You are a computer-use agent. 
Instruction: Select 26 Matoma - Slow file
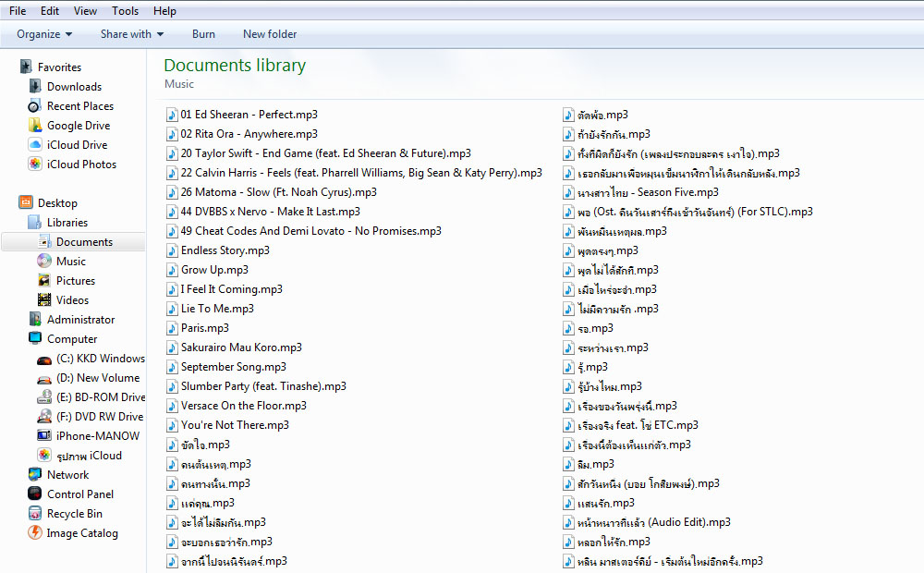(272, 192)
